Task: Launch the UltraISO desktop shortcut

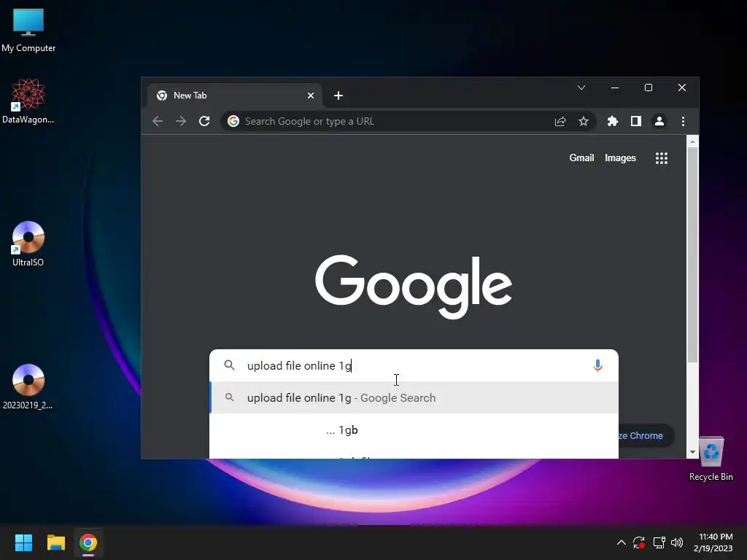Action: click(28, 244)
